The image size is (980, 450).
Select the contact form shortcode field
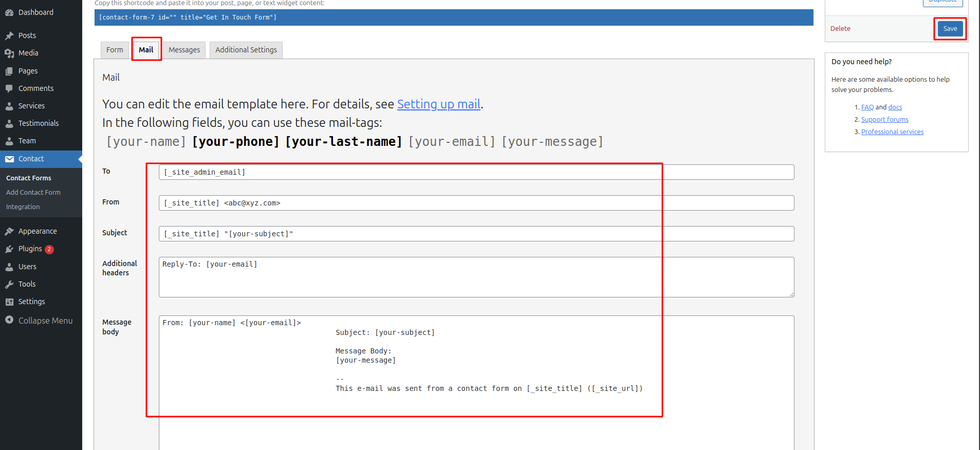point(454,17)
